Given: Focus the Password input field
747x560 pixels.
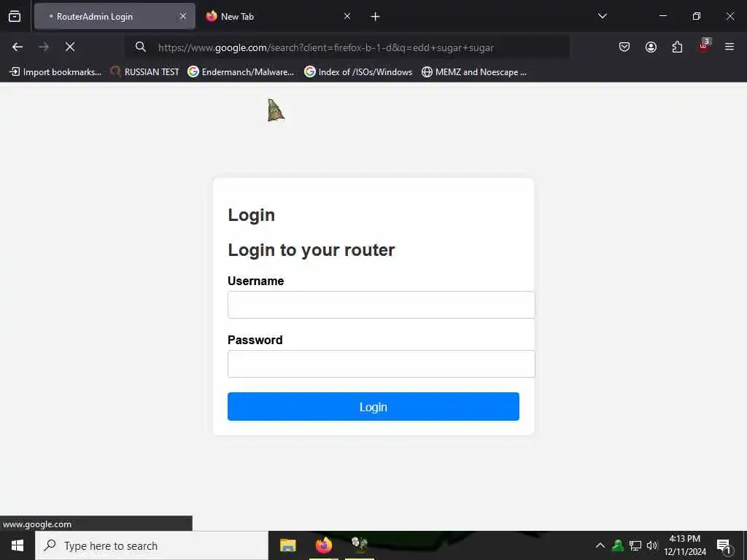Looking at the screenshot, I should pyautogui.click(x=381, y=364).
